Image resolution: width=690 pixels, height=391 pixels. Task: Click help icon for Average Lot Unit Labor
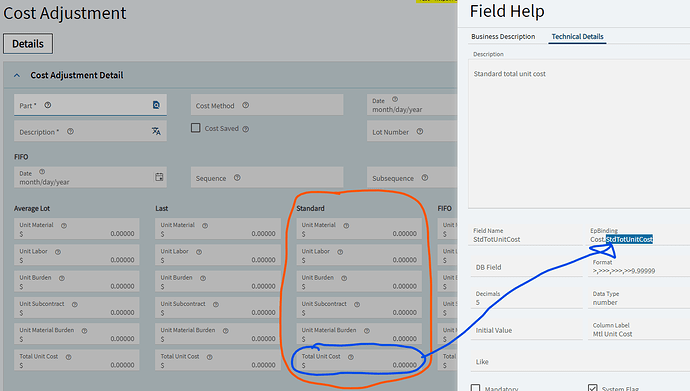coord(58,252)
